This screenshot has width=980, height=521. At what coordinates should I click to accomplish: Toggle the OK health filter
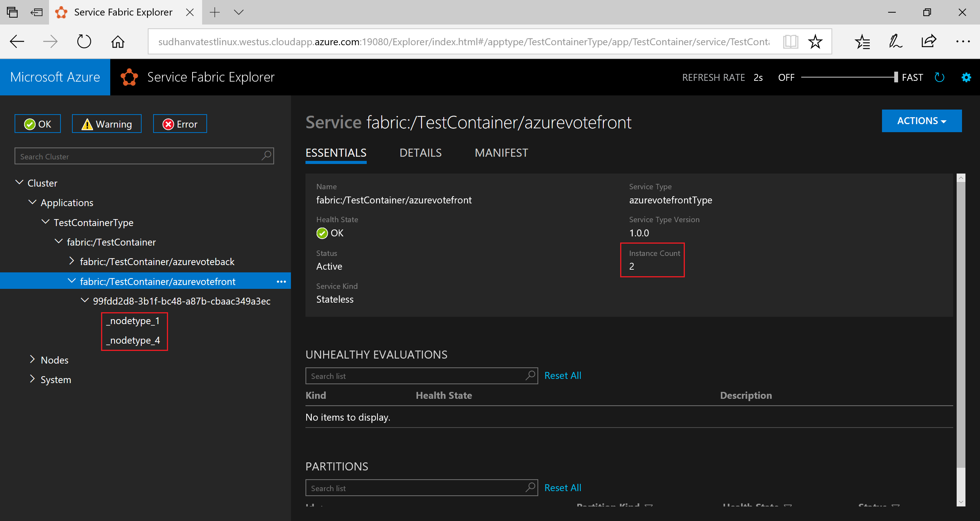[38, 124]
